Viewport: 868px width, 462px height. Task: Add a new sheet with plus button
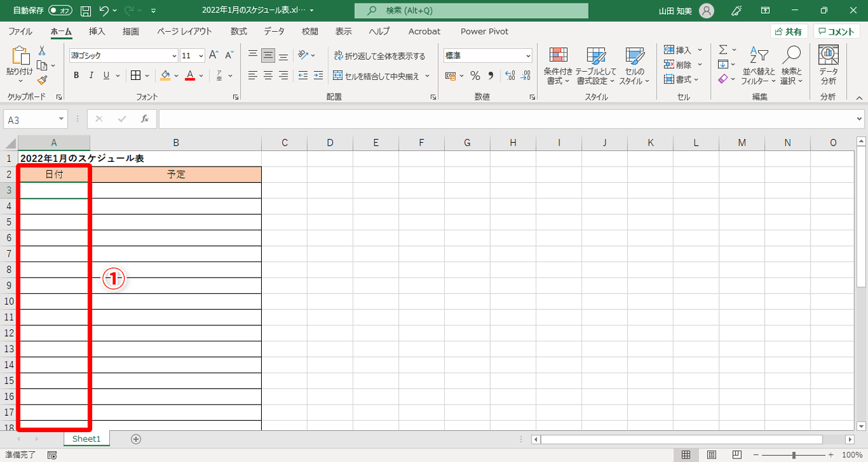pyautogui.click(x=136, y=439)
